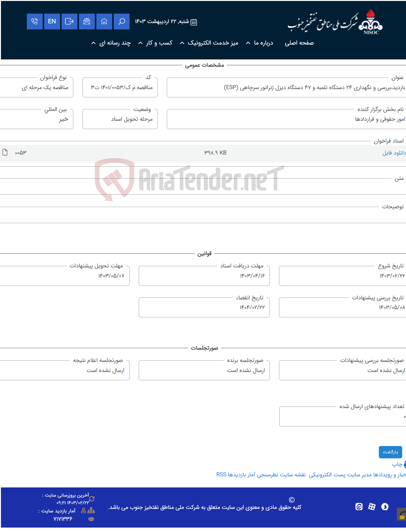Viewport: 406px width, 532px height.
Task: Open the mail envelope icon
Action: (x=87, y=21)
